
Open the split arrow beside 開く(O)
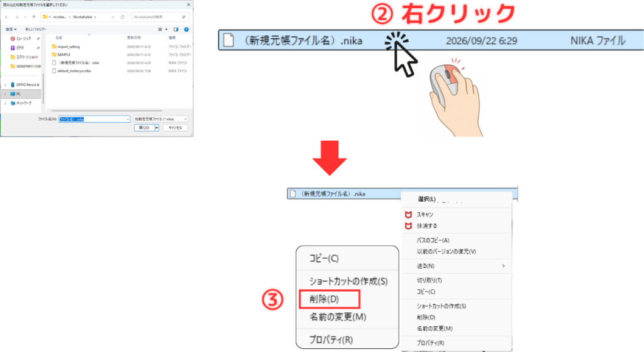(x=157, y=128)
